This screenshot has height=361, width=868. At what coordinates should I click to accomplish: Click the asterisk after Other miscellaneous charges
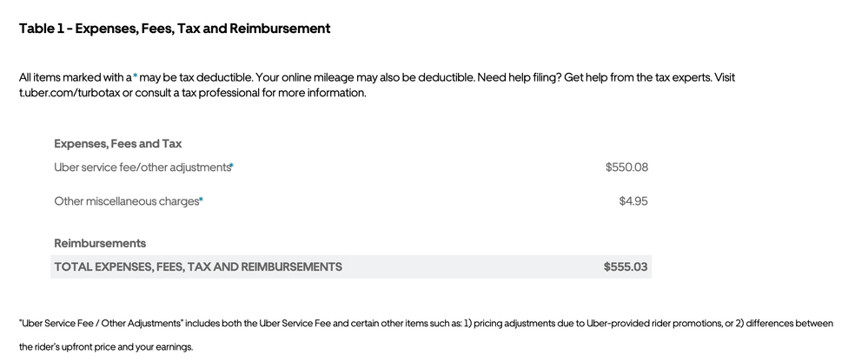[x=202, y=200]
